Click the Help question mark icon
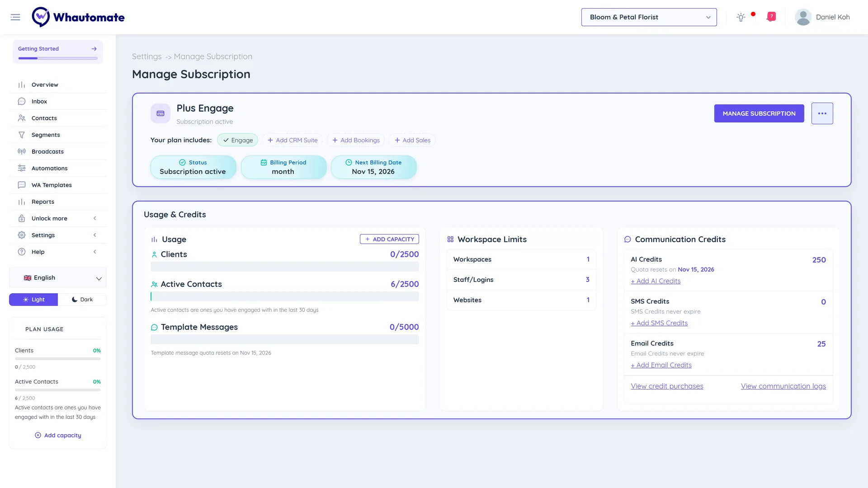The height and width of the screenshot is (488, 868). [22, 252]
